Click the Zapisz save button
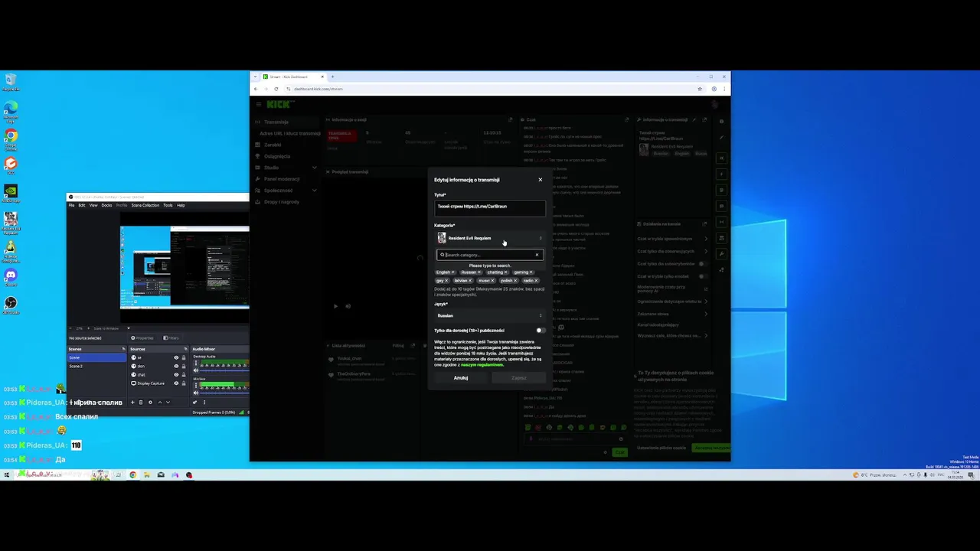The width and height of the screenshot is (980, 551). pos(519,377)
